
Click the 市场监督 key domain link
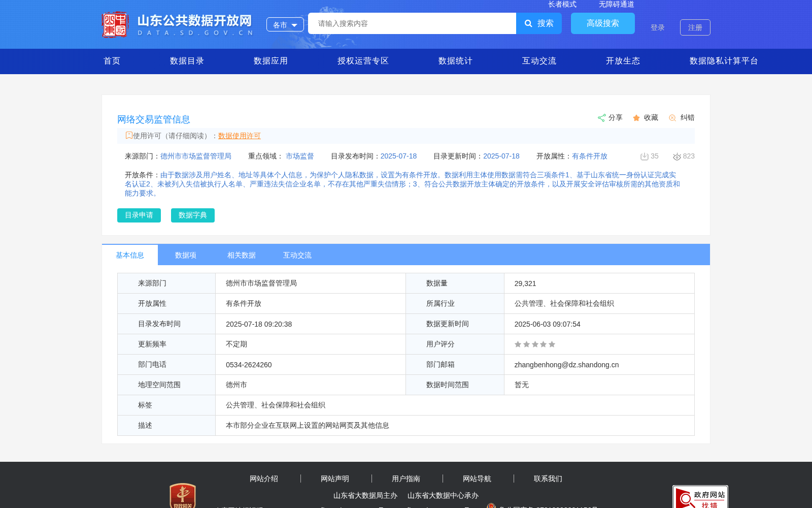(x=300, y=156)
